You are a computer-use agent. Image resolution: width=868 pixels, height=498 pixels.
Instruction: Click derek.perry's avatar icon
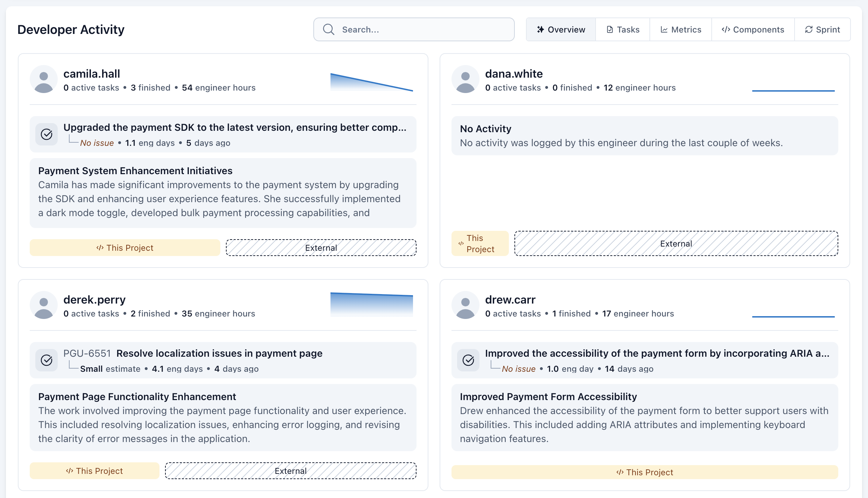pyautogui.click(x=44, y=305)
